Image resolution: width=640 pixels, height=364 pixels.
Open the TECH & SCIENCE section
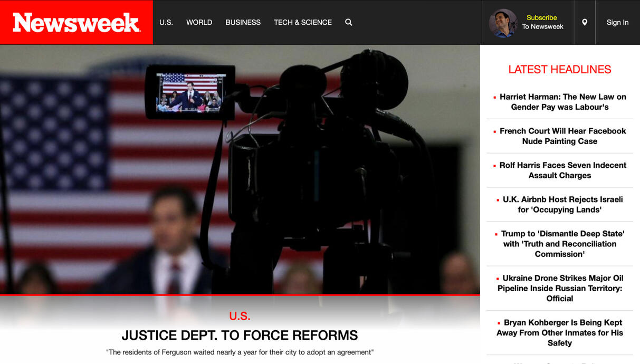[x=302, y=22]
